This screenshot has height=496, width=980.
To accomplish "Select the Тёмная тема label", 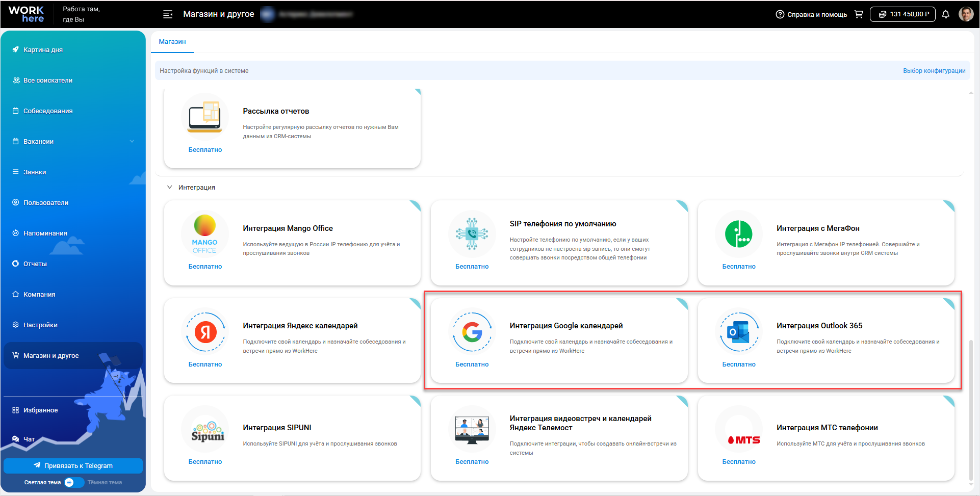I will point(105,482).
